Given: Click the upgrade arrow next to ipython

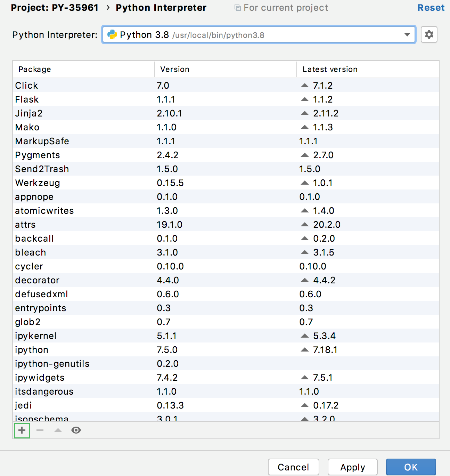Looking at the screenshot, I should pyautogui.click(x=305, y=349).
